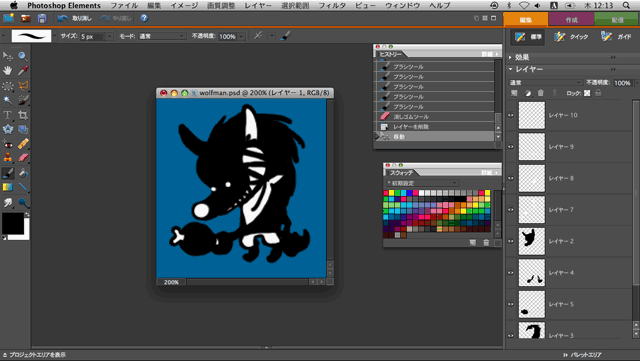Switch to the 配信 tab
The height and width of the screenshot is (361, 640).
pos(617,20)
